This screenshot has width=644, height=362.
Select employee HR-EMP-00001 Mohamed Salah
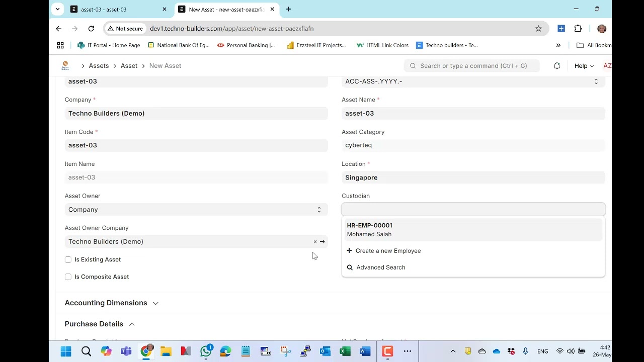click(473, 230)
